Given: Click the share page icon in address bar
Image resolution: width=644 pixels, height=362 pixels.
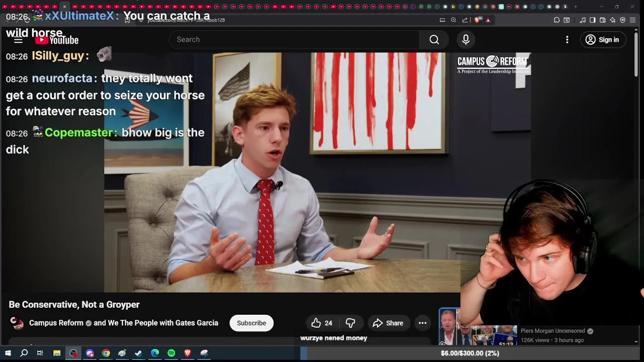Looking at the screenshot, I should click(465, 20).
